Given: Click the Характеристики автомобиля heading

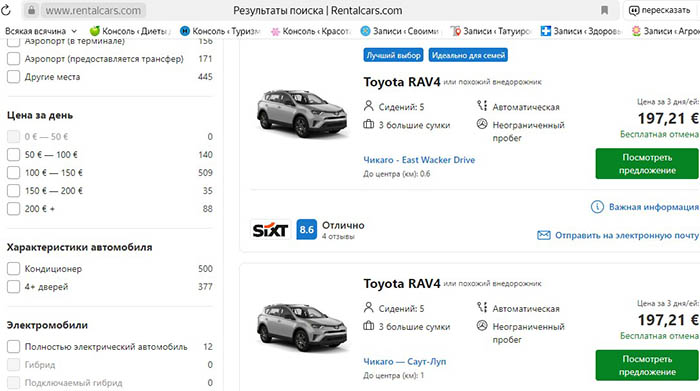Looking at the screenshot, I should coord(79,247).
